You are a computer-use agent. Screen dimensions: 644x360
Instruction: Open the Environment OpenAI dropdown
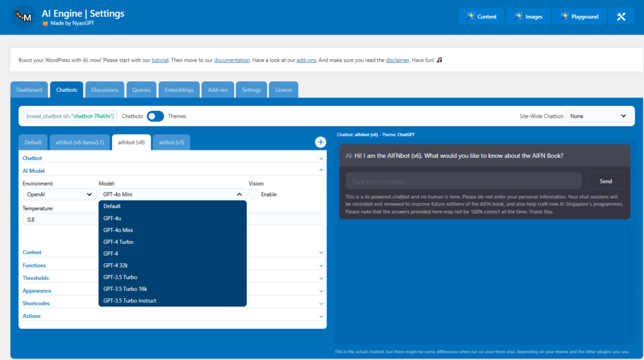(59, 194)
